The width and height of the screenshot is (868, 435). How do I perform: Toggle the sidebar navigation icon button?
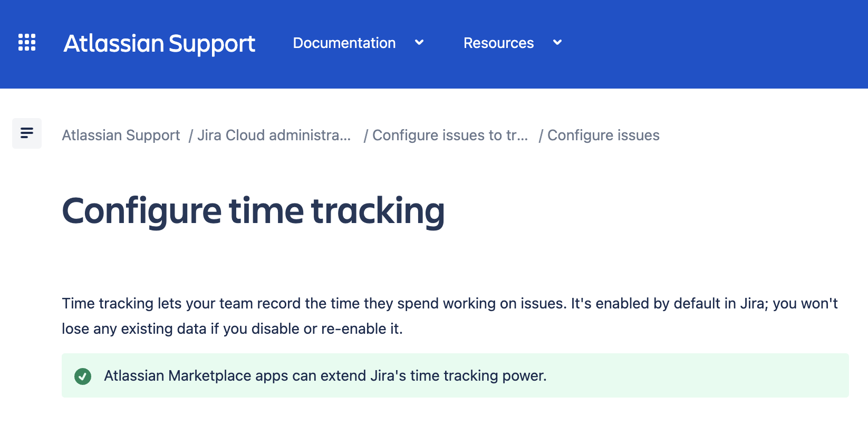pyautogui.click(x=27, y=133)
